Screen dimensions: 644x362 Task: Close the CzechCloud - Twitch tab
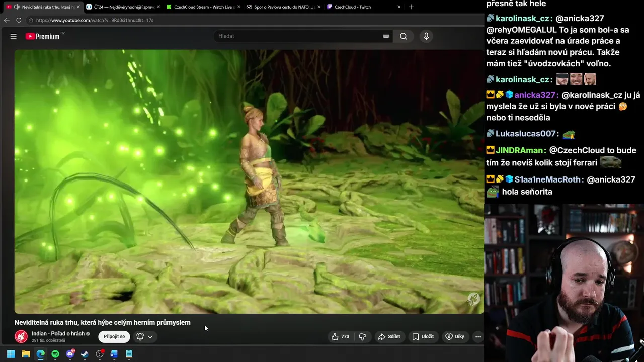click(x=399, y=7)
